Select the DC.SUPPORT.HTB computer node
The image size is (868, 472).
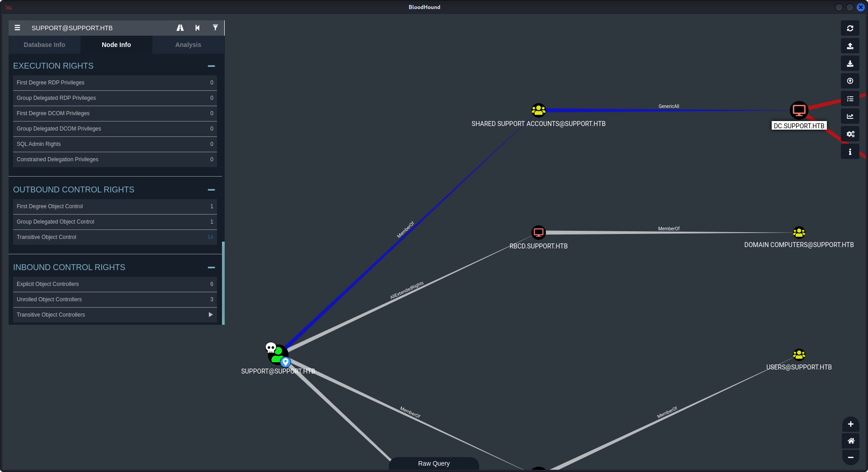799,110
